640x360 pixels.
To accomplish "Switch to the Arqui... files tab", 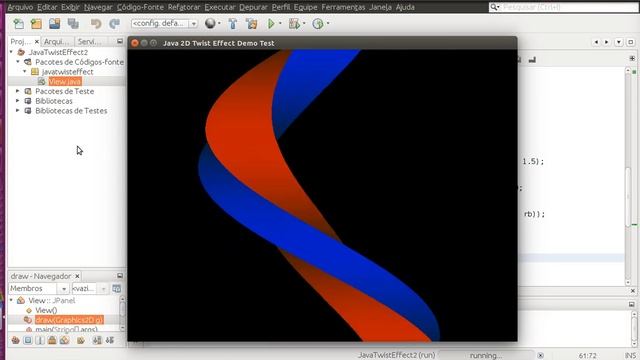I will (57, 42).
